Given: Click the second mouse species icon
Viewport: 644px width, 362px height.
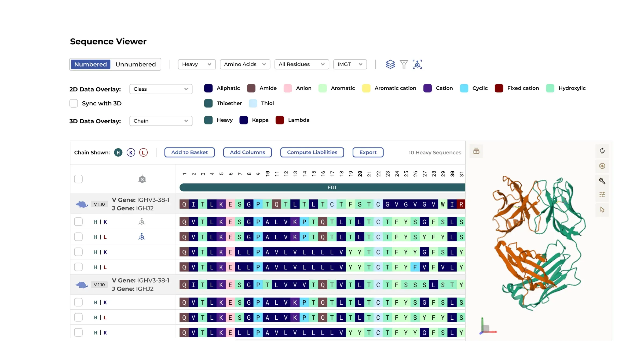Looking at the screenshot, I should pos(82,285).
